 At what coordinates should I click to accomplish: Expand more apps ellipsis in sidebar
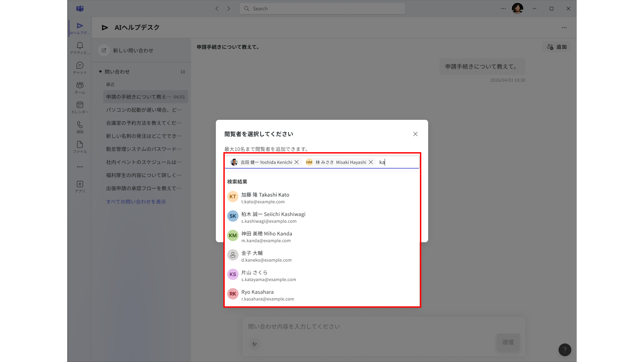[x=80, y=167]
